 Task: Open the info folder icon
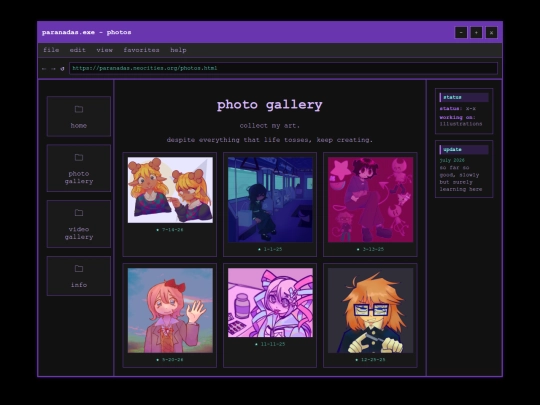(79, 268)
